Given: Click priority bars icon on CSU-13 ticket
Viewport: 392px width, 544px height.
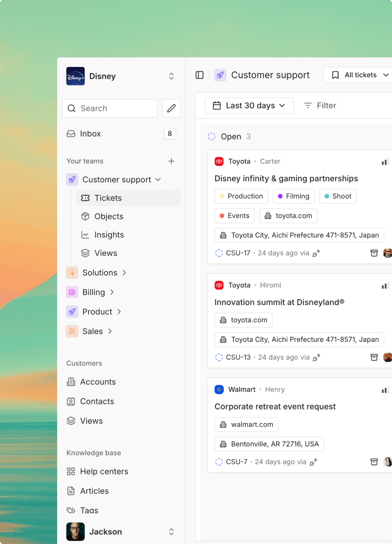Looking at the screenshot, I should (385, 285).
